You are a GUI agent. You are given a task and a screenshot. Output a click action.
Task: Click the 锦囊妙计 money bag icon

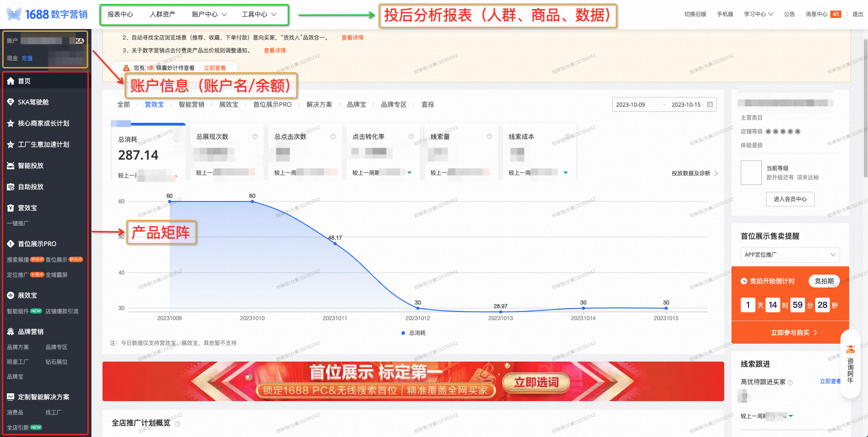point(126,68)
